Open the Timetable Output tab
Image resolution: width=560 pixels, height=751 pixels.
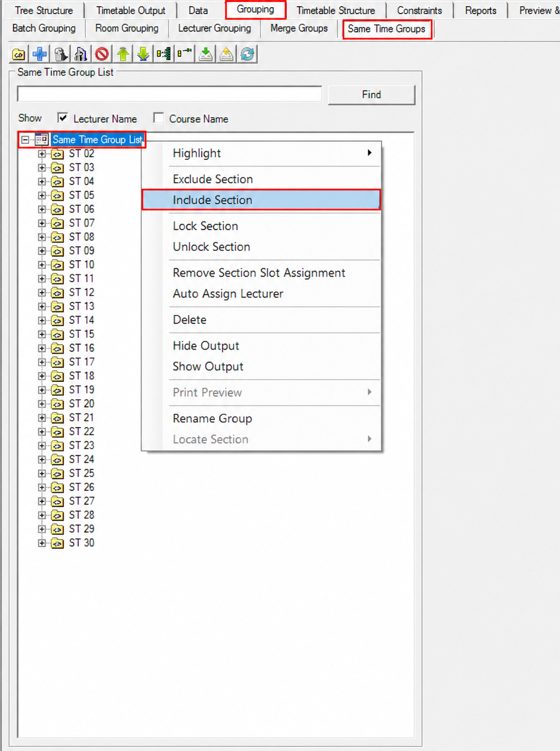point(131,10)
